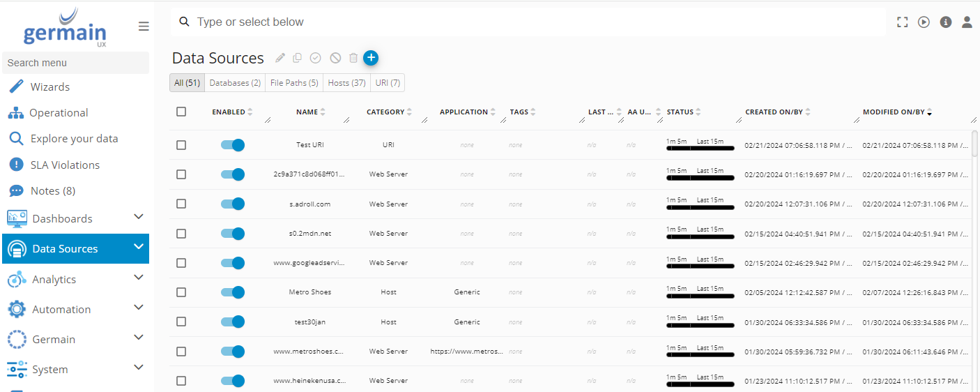Image resolution: width=980 pixels, height=392 pixels.
Task: Click the trash delete icon in toolbar
Action: [353, 58]
